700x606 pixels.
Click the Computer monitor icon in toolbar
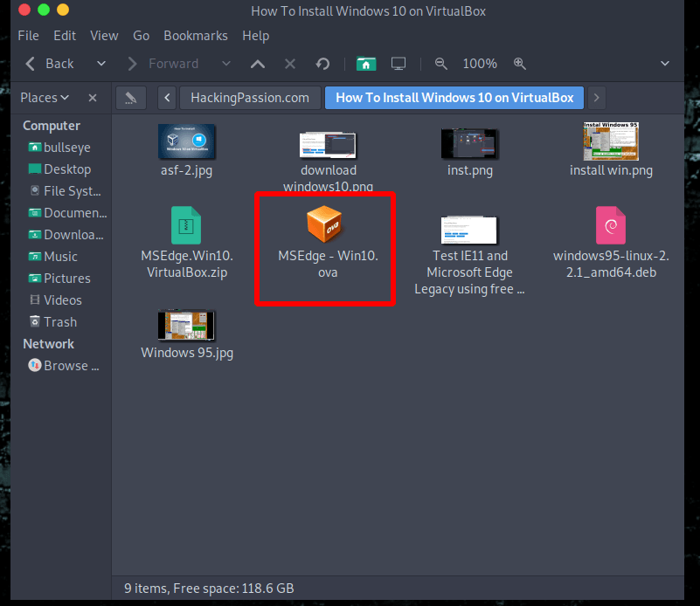399,65
